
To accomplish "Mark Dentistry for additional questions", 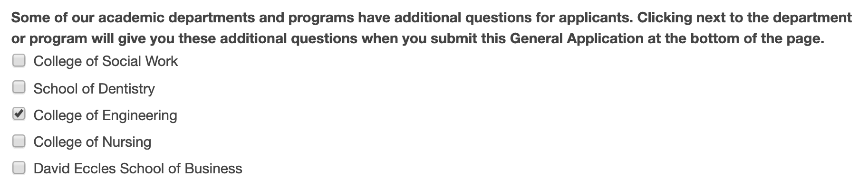I will pyautogui.click(x=19, y=87).
